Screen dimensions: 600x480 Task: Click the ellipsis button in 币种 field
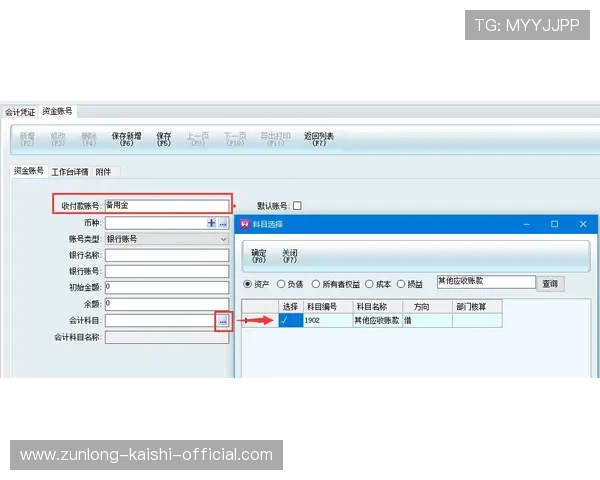tap(223, 223)
